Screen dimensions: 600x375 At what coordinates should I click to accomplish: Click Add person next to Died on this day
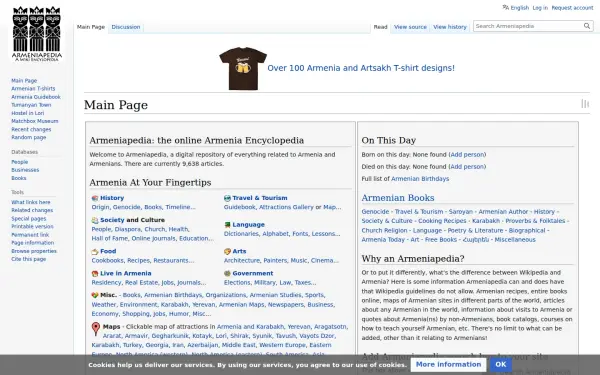pos(467,167)
